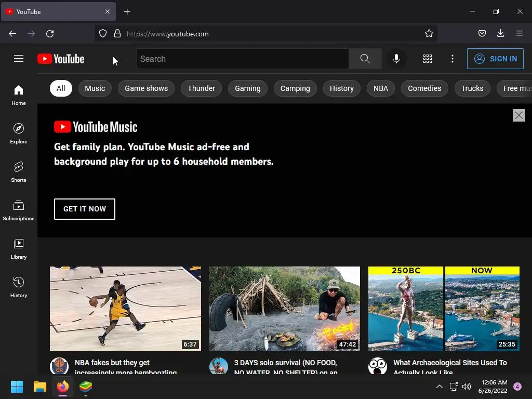Image resolution: width=532 pixels, height=399 pixels.
Task: Go to Home in the sidebar
Action: tap(19, 96)
